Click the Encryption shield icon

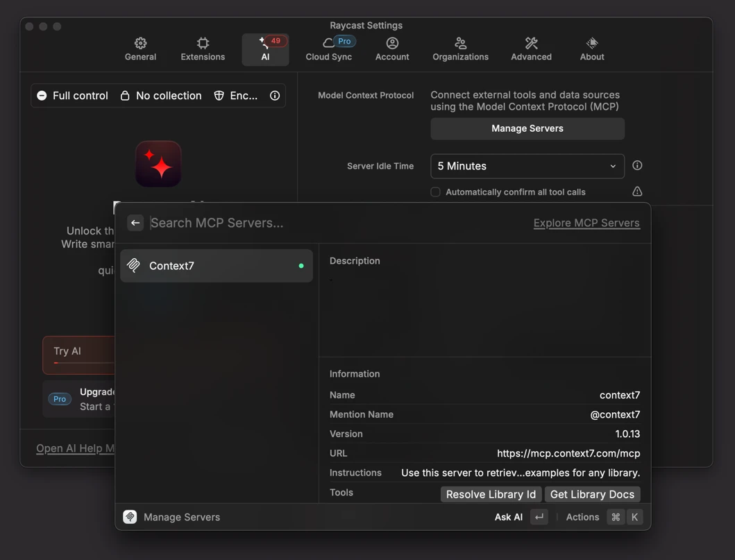[219, 96]
